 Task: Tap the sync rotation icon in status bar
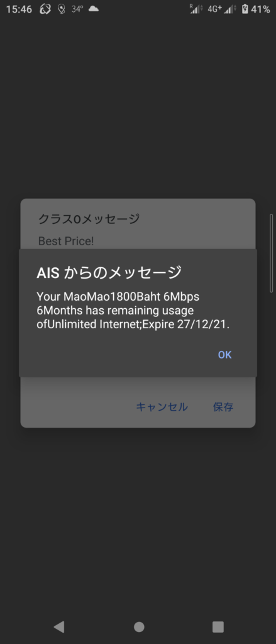[45, 9]
